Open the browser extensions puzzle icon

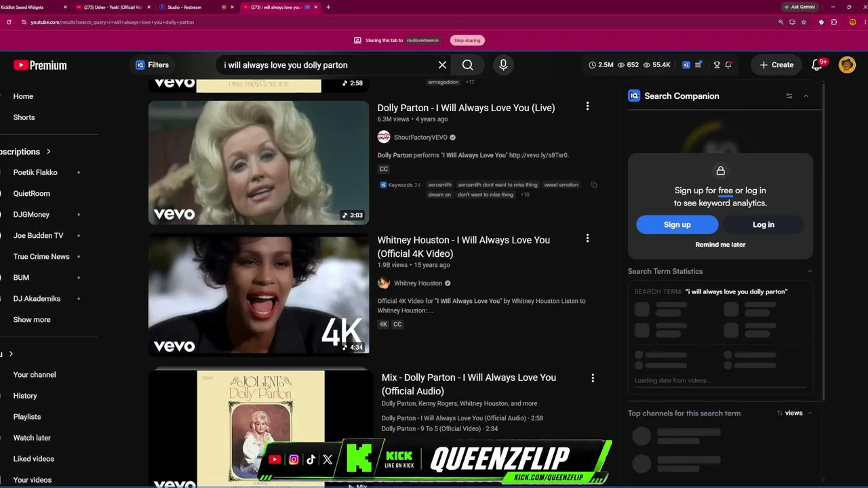[x=834, y=22]
